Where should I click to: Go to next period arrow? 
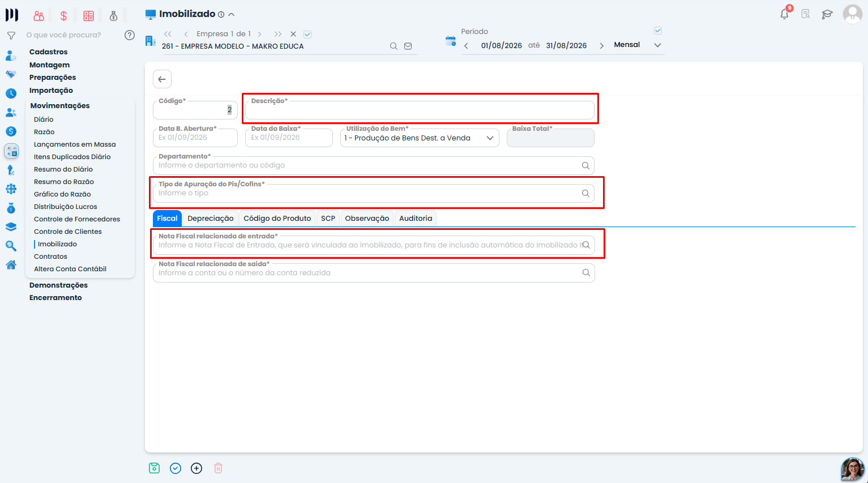click(x=601, y=46)
